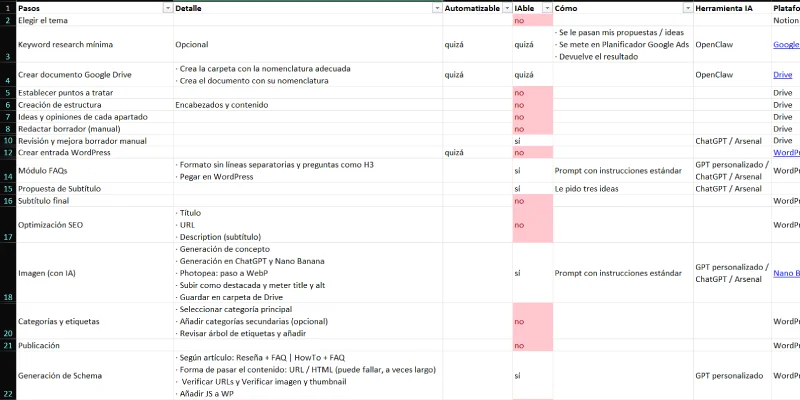
Task: Select row header 10
Action: tap(8, 141)
